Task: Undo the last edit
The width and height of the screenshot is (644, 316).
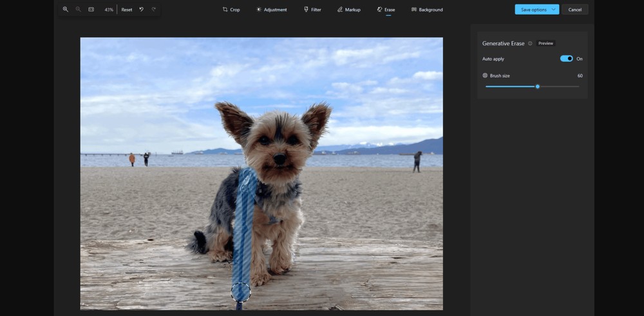Action: [x=142, y=10]
